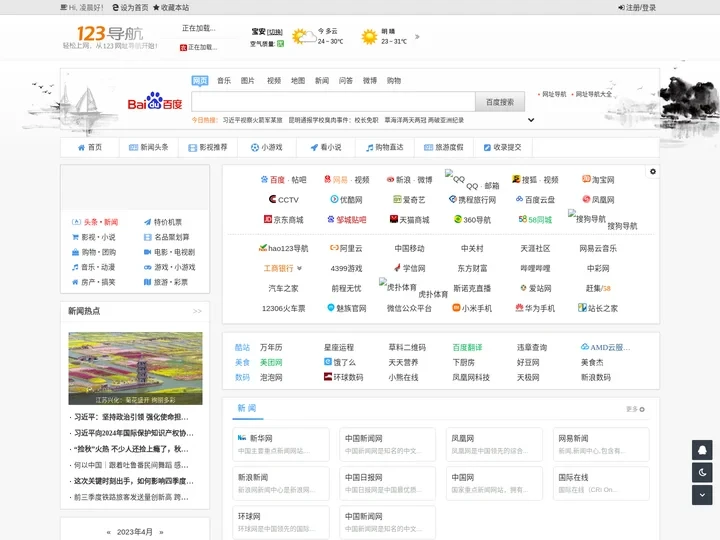Select the 音乐 search tab
This screenshot has width=720, height=540.
pyautogui.click(x=224, y=81)
